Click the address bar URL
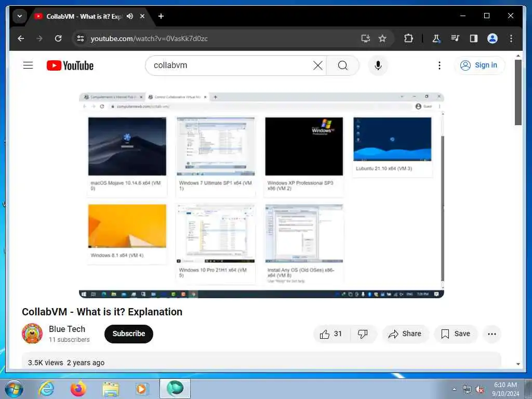The height and width of the screenshot is (399, 532). [x=149, y=38]
